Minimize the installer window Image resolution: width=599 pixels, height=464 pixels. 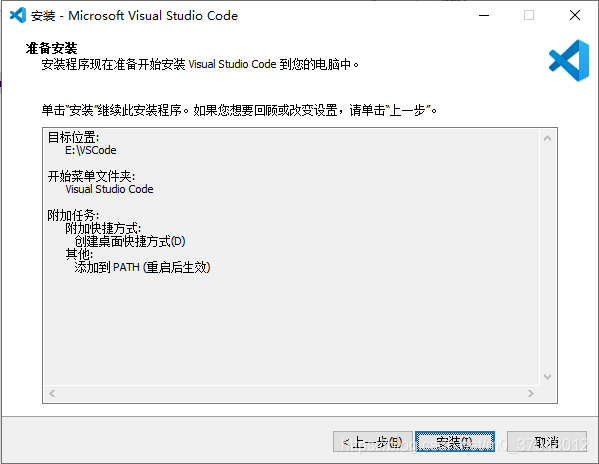(484, 15)
